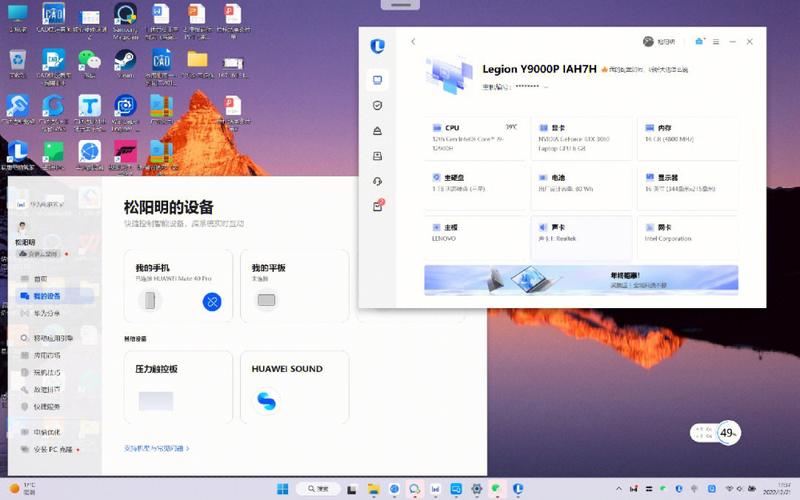
Task: Open the This PC monitor desktop icon
Action: (18, 18)
